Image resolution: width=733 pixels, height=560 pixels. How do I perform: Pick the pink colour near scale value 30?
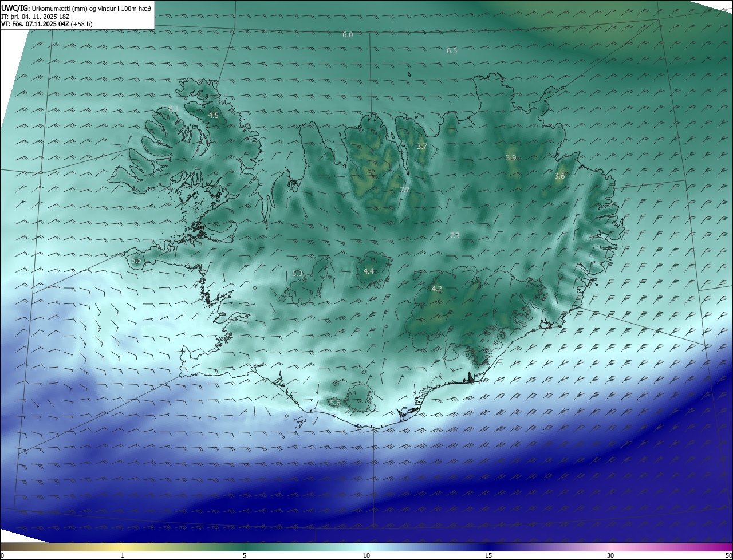(x=610, y=547)
